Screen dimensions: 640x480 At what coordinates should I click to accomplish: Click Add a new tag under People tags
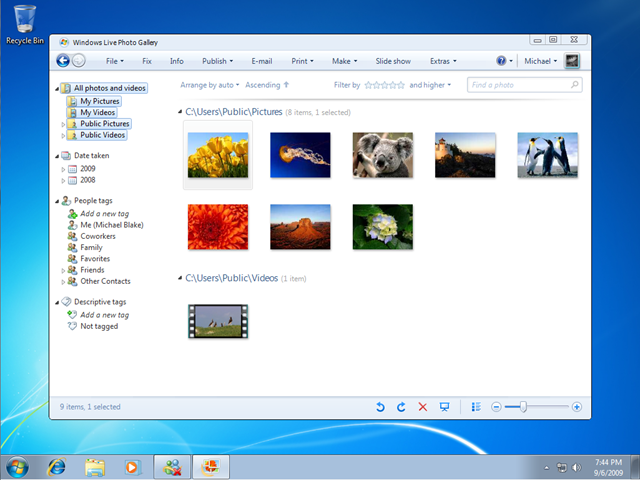click(x=104, y=214)
